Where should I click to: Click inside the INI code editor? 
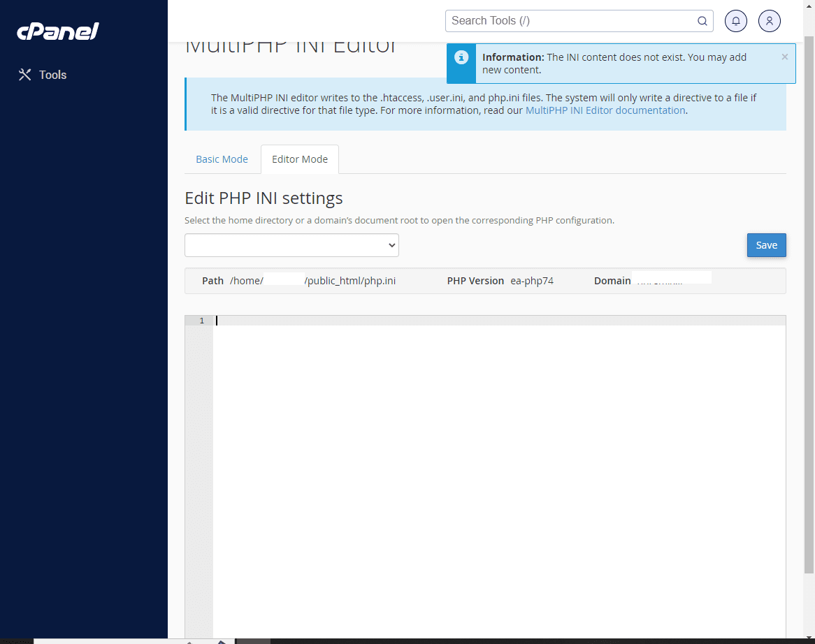(499, 476)
